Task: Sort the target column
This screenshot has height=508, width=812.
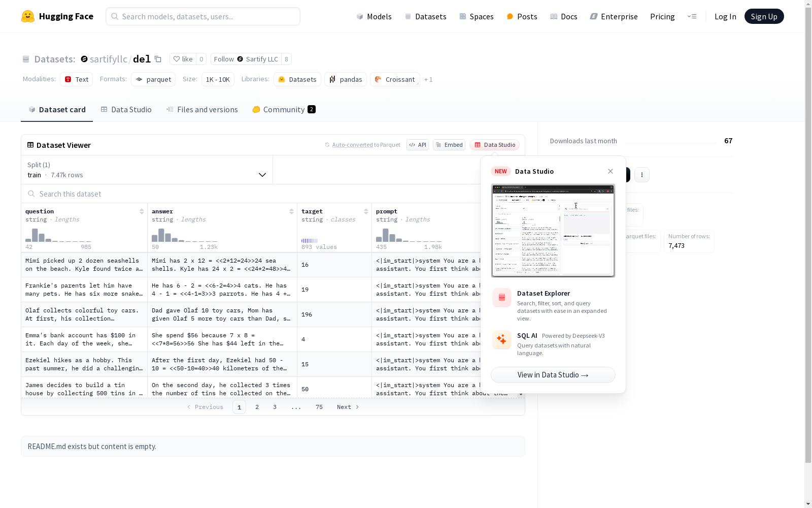Action: 366,211
